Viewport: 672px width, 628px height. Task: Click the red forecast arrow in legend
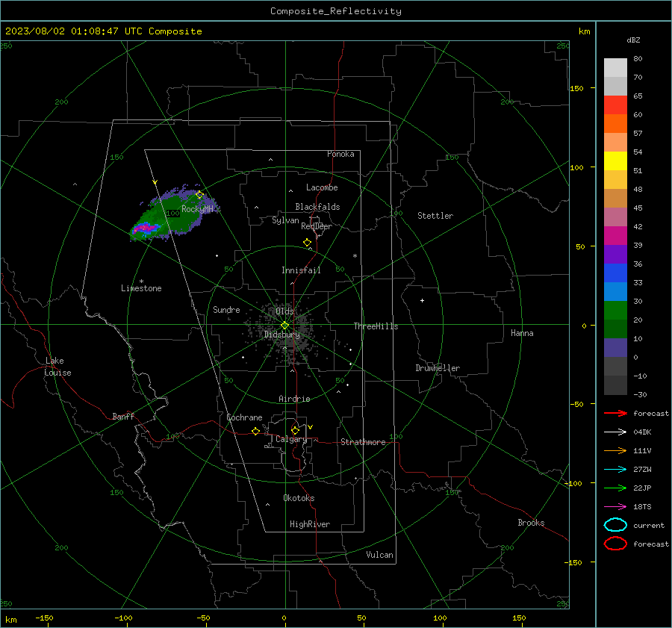pyautogui.click(x=615, y=413)
